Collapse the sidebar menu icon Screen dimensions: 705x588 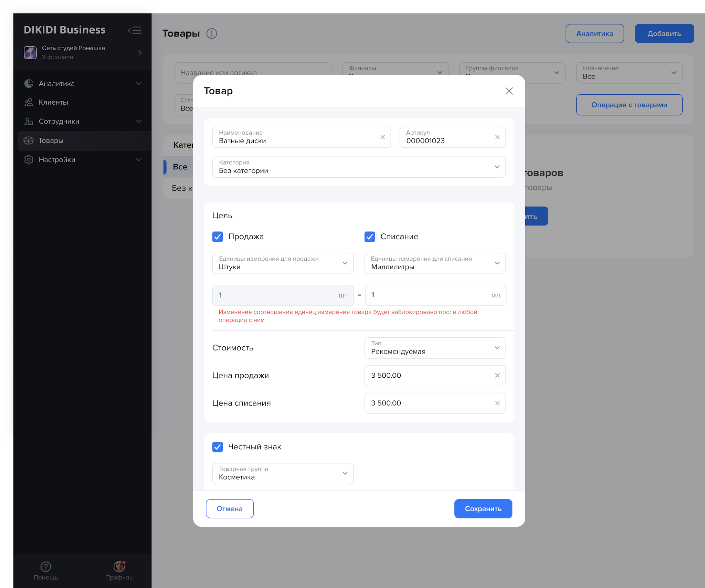point(135,30)
